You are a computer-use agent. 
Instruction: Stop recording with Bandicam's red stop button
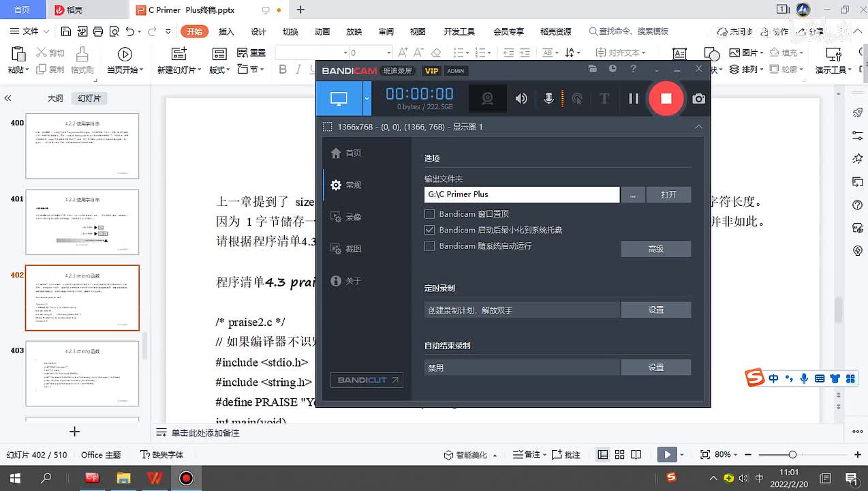[x=666, y=98]
